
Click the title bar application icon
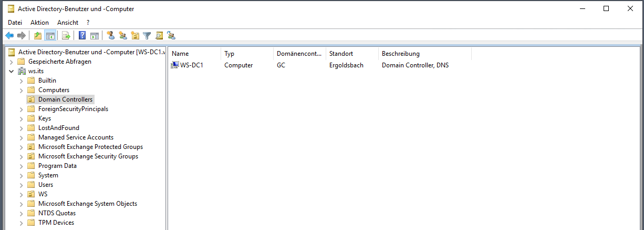(x=11, y=8)
